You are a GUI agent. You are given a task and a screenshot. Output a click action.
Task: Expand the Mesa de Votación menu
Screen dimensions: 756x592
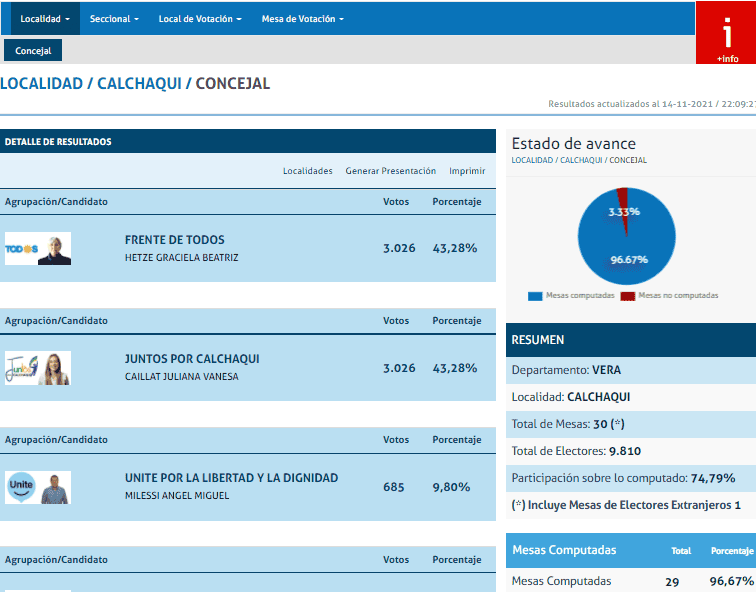point(302,19)
